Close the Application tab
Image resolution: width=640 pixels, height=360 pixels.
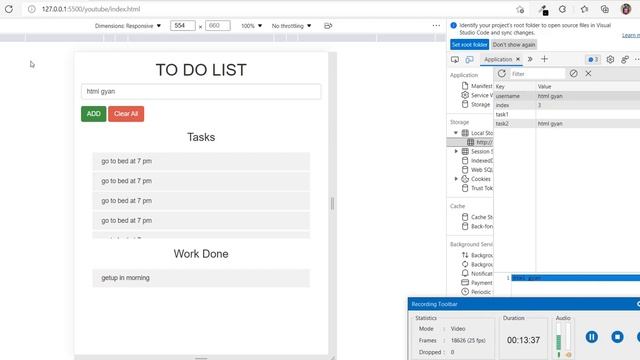pyautogui.click(x=518, y=59)
